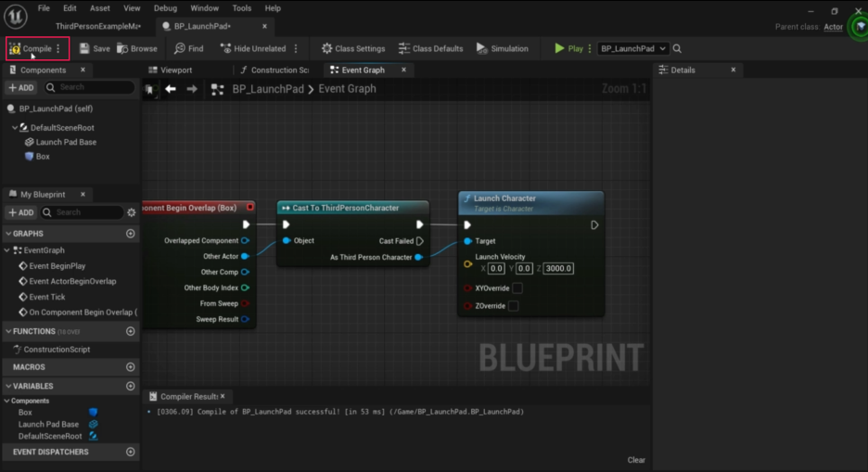
Task: Select Event Tick entry
Action: point(42,297)
